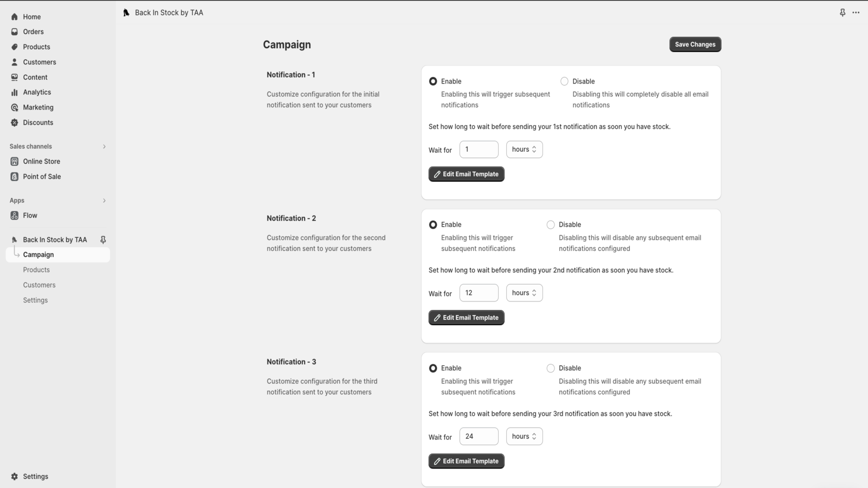Expand the Sales channels section
The height and width of the screenshot is (488, 868).
pyautogui.click(x=104, y=146)
